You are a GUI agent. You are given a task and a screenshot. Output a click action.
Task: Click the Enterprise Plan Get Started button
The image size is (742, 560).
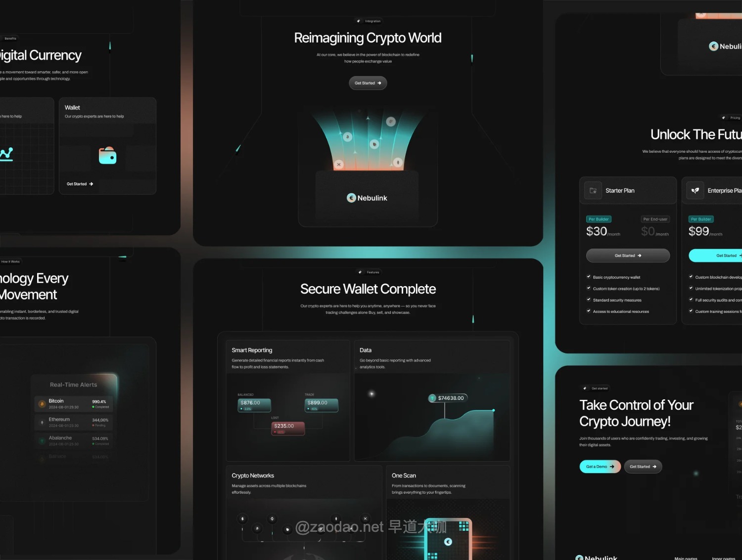pos(715,256)
